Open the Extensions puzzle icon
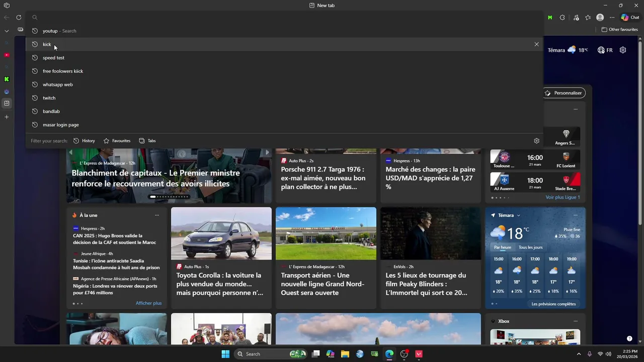Viewport: 644px width, 362px height. (x=562, y=18)
